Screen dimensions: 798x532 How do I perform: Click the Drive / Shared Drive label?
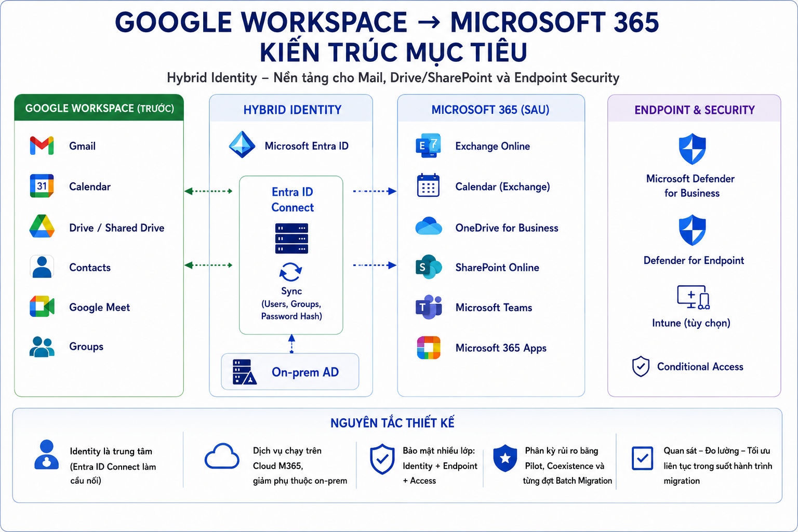tap(116, 228)
